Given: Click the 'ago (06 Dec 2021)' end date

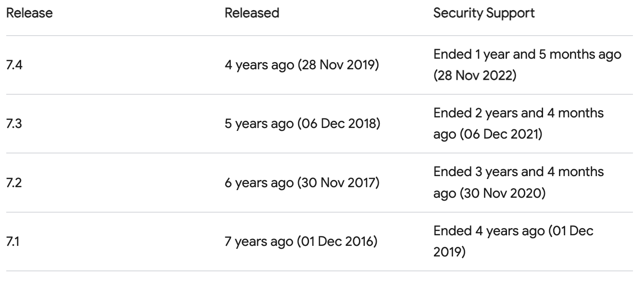Looking at the screenshot, I should (x=488, y=134).
